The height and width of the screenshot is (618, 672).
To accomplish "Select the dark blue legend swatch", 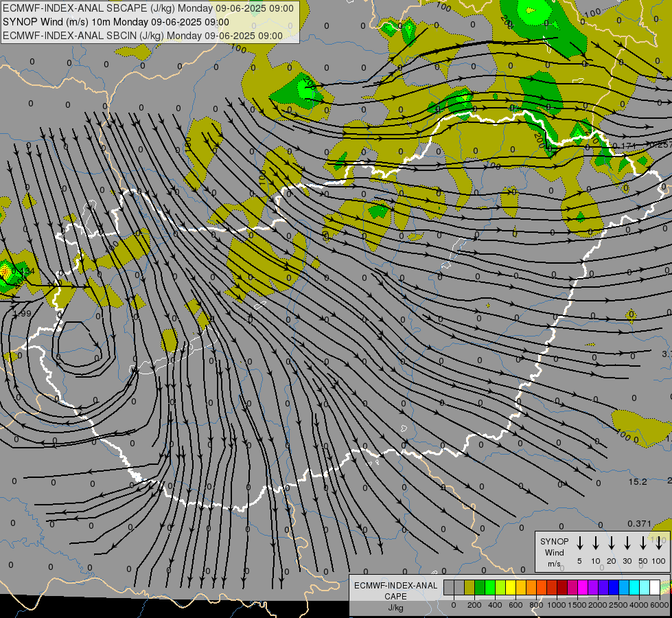I will coord(613,587).
